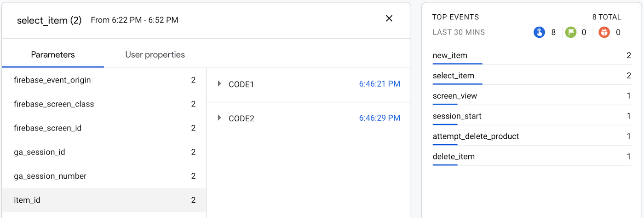
Task: Open the new_item event in Top Events
Action: (450, 55)
